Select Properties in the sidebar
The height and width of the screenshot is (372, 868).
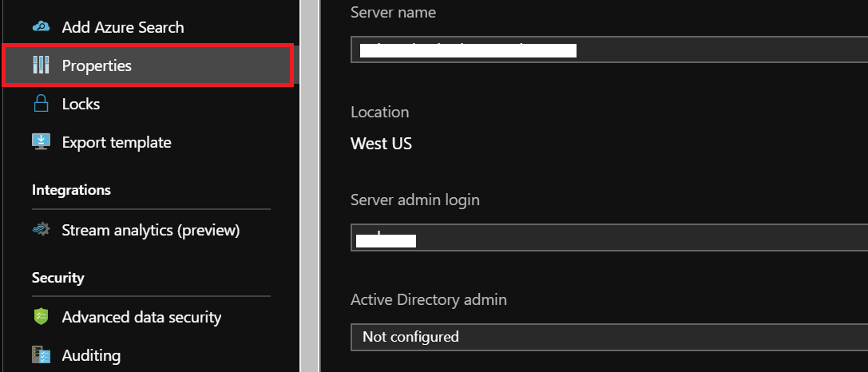click(x=148, y=65)
